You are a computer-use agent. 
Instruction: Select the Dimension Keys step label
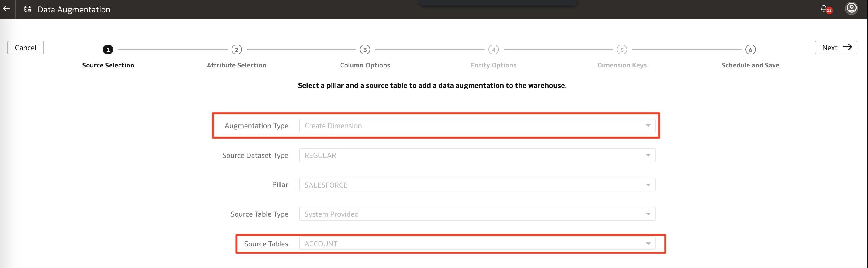tap(622, 65)
